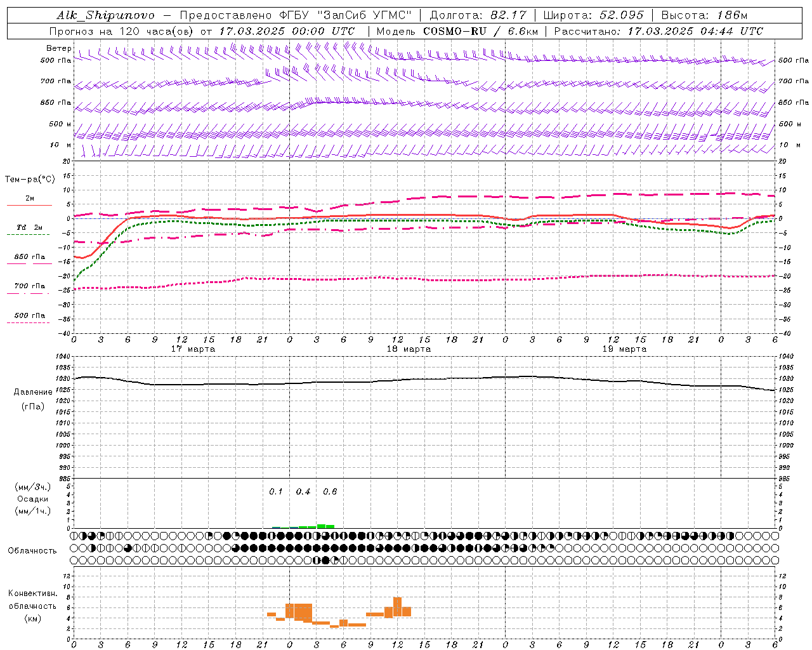Click the 'Td 2м' dew point legend entry
This screenshot has height=650, width=812.
pos(30,227)
